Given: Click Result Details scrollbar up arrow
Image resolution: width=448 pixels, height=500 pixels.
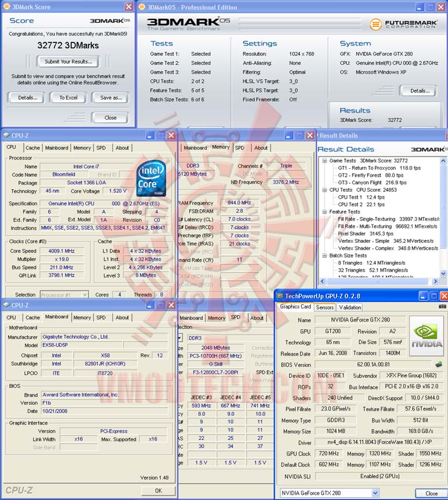Looking at the screenshot, I should [443, 161].
